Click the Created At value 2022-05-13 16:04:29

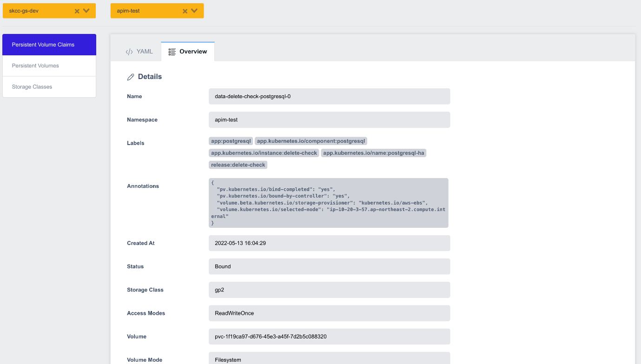click(x=329, y=243)
